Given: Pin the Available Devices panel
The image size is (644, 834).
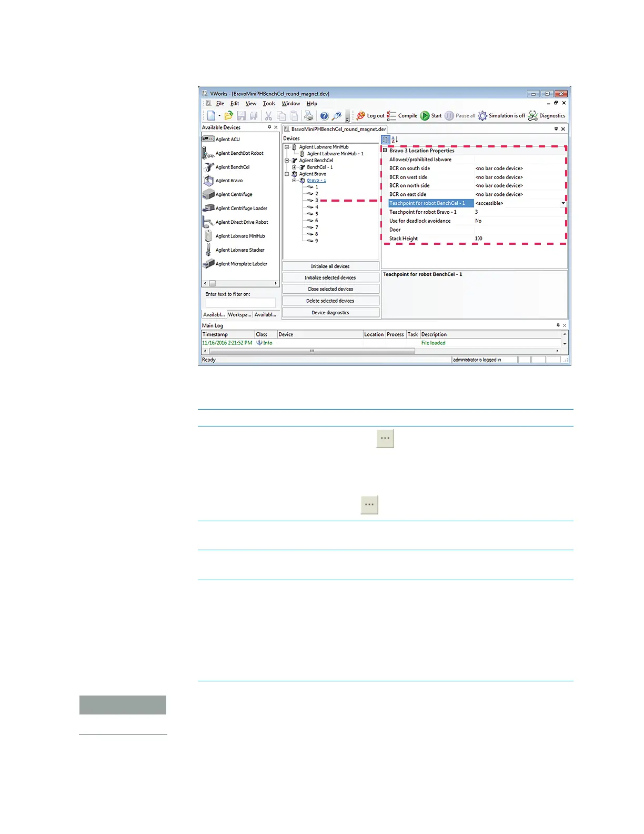Looking at the screenshot, I should pos(269,127).
